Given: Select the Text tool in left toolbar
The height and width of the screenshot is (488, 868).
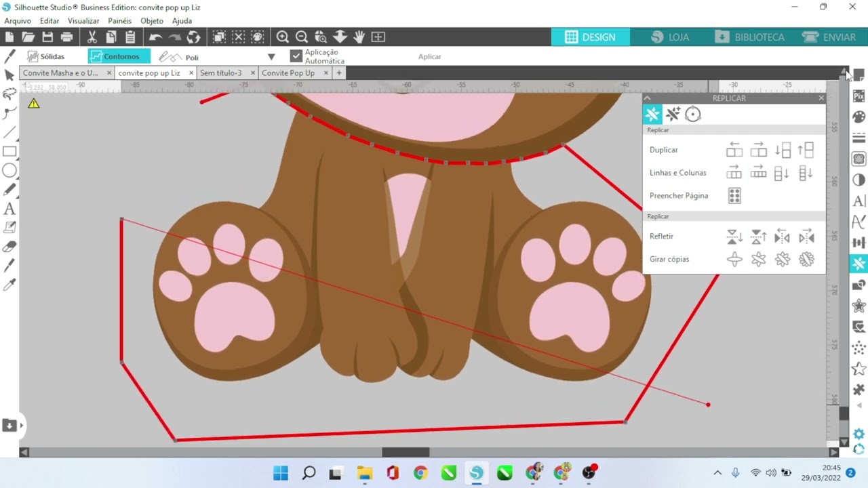Looking at the screenshot, I should coord(9,209).
